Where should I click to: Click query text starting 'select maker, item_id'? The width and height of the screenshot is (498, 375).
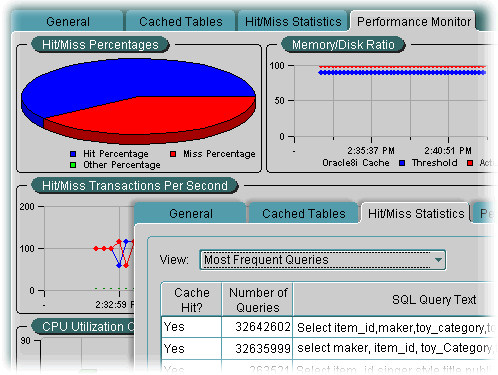395,349
